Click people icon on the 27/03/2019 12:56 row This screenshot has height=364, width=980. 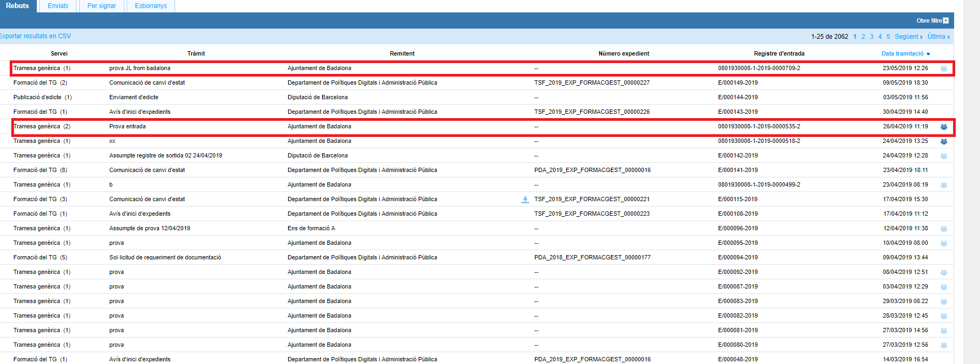[x=943, y=345]
